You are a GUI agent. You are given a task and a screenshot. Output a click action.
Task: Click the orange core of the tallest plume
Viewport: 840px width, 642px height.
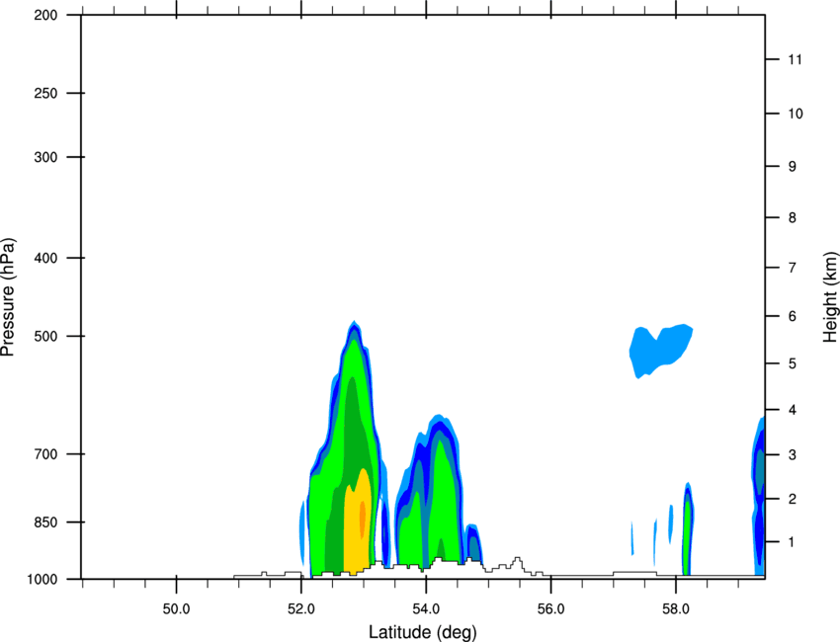(x=362, y=519)
